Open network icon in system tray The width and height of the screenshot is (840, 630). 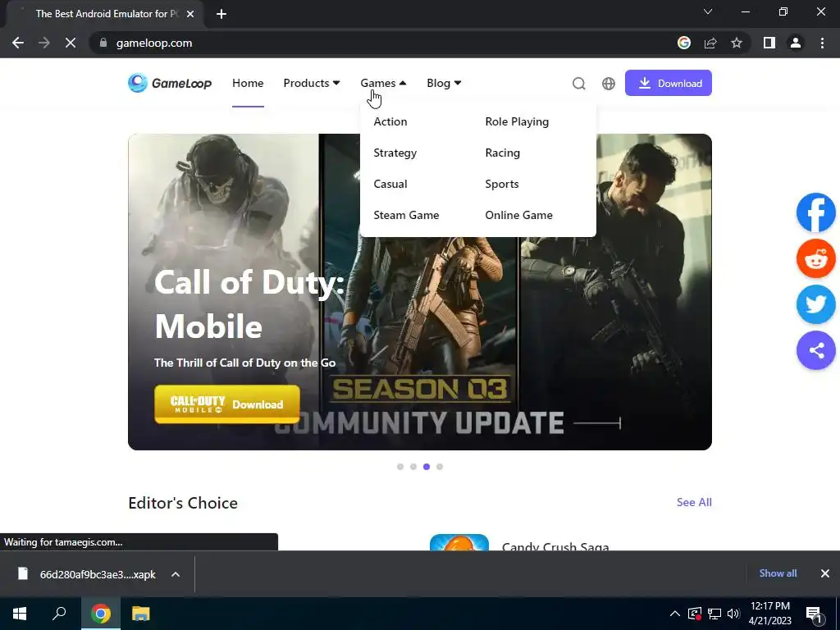click(714, 614)
